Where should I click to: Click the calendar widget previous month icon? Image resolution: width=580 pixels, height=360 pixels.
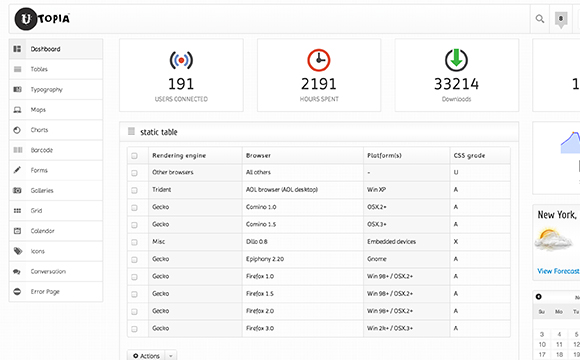(x=539, y=296)
